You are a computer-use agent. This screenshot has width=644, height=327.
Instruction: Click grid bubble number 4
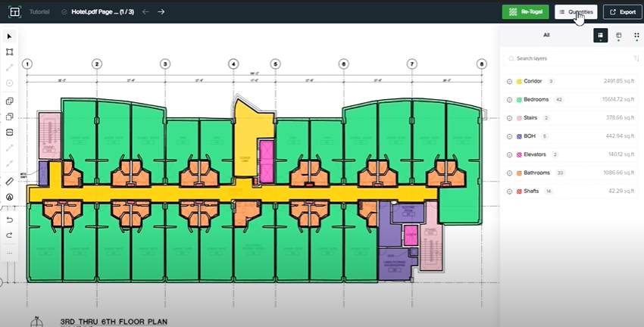(233, 64)
